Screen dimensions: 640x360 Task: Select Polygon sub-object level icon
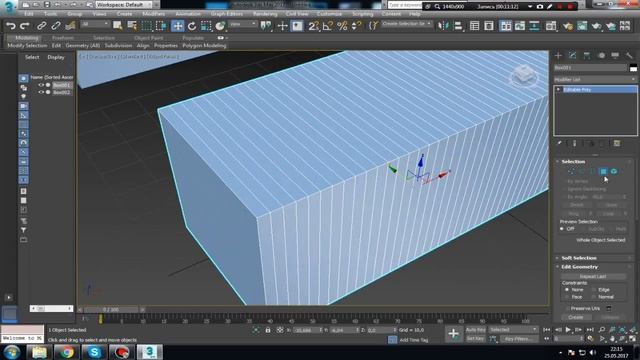pos(603,171)
